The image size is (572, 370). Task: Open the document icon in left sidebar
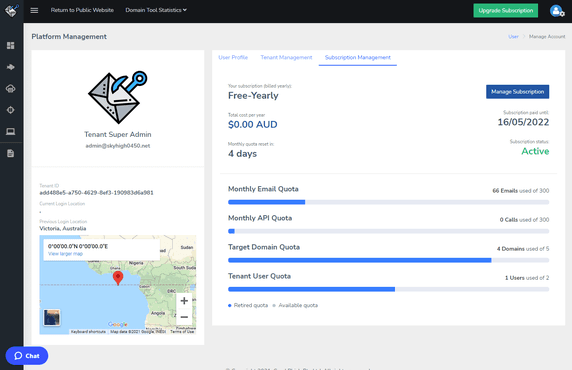tap(11, 153)
